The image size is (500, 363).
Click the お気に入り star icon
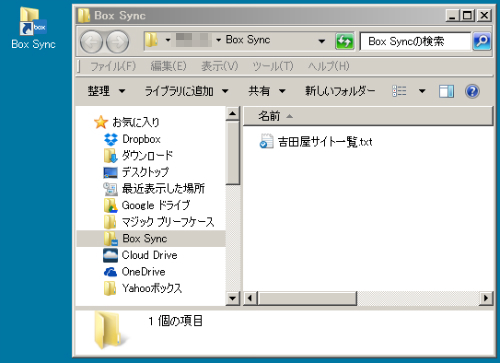pyautogui.click(x=100, y=122)
